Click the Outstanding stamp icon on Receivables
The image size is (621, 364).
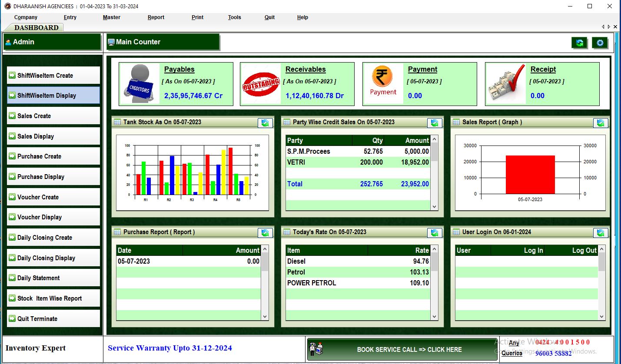coord(261,84)
